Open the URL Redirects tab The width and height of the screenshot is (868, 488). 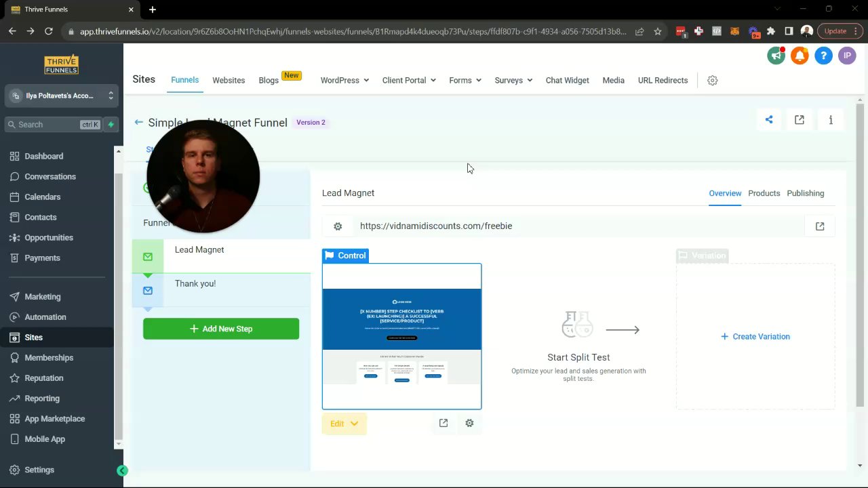pos(663,80)
